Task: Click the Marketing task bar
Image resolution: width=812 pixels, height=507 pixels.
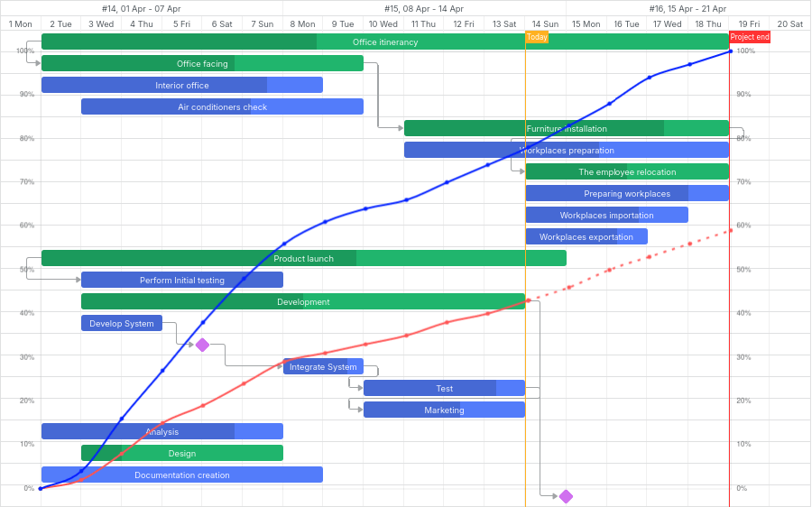Action: click(x=444, y=410)
